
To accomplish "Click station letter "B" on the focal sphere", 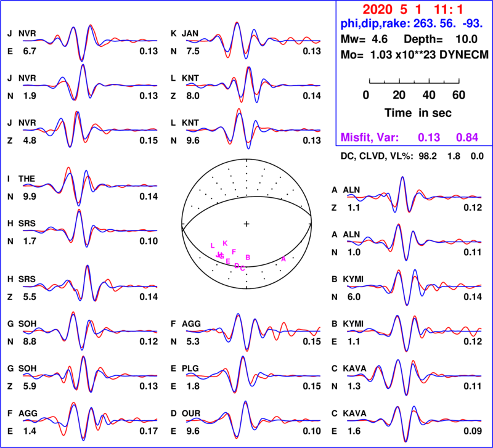I will (x=248, y=258).
